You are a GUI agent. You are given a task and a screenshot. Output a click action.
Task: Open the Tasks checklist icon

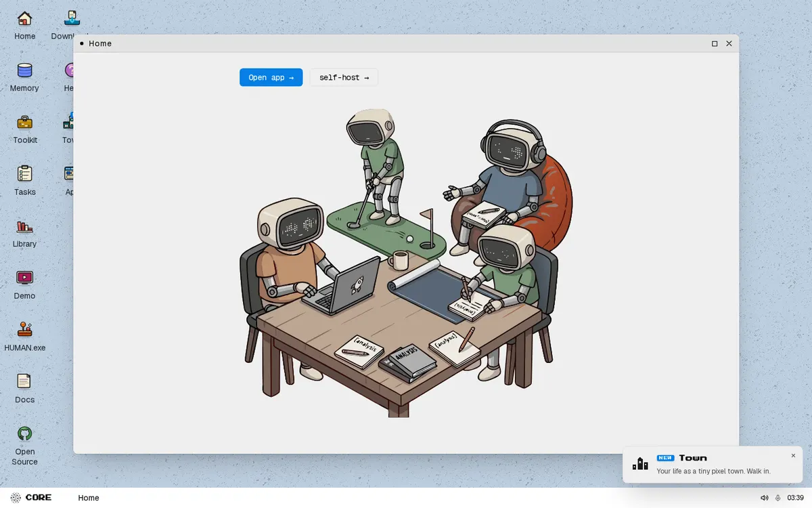[x=24, y=181]
